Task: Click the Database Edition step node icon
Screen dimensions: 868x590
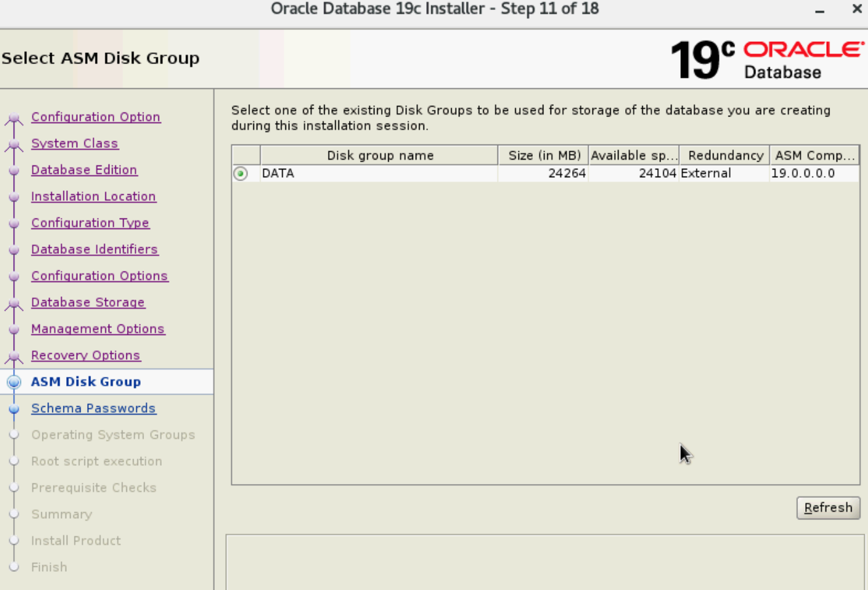Action: (x=14, y=171)
